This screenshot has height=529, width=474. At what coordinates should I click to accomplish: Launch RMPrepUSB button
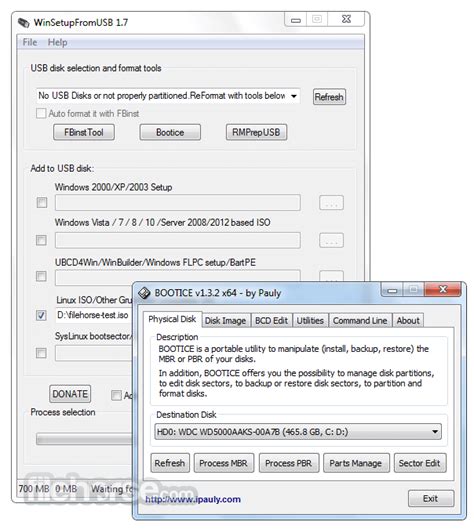(256, 132)
